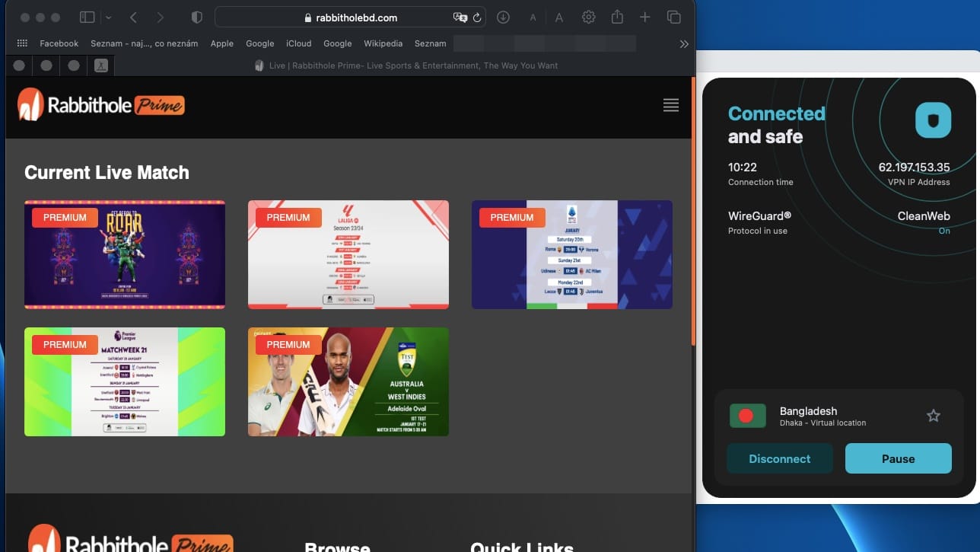Toggle the favorite star for Bangladesh

tap(934, 416)
